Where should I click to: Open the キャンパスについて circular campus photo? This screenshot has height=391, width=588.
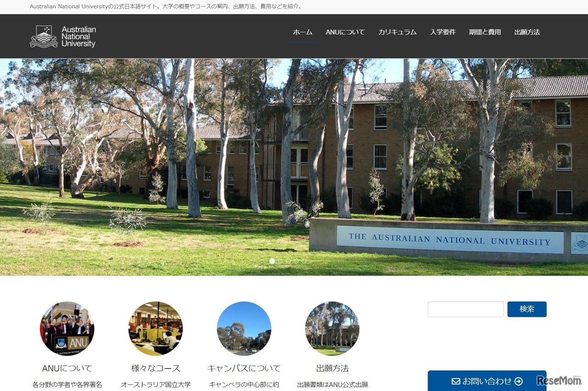244,329
